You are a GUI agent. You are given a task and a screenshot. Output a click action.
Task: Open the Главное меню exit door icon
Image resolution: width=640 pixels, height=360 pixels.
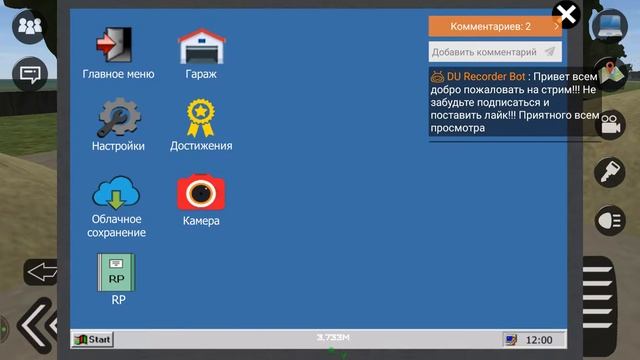point(114,44)
